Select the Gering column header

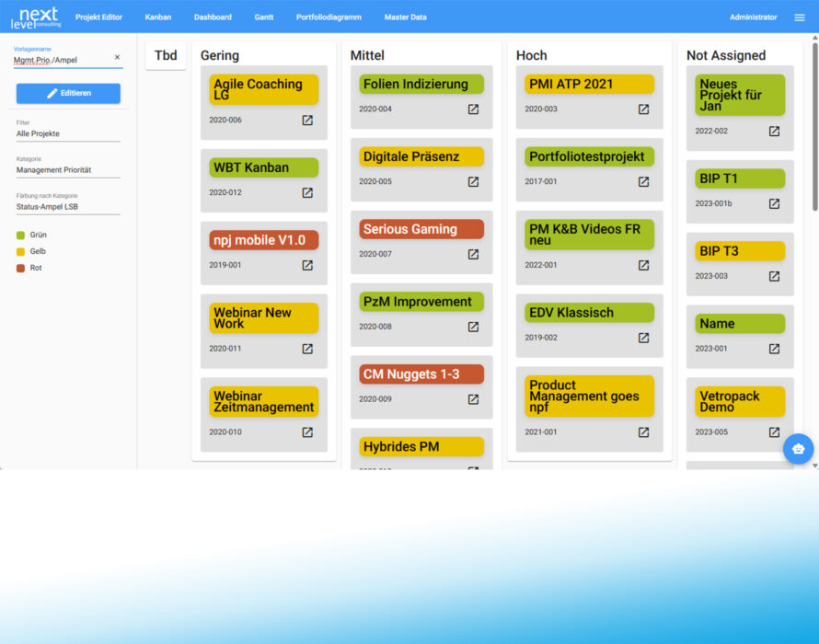219,55
